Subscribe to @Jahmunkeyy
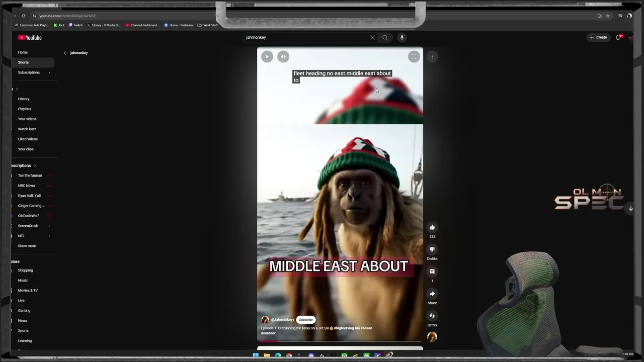644x362 pixels. pyautogui.click(x=306, y=320)
